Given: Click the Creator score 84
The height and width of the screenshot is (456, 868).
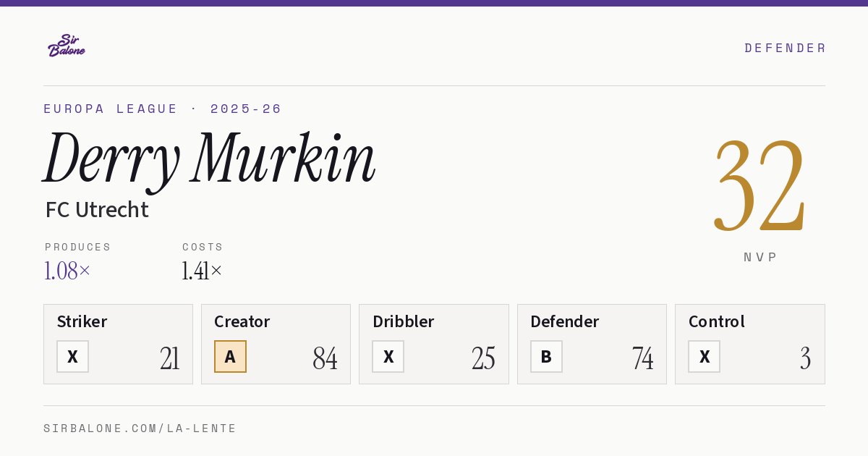Looking at the screenshot, I should pos(325,358).
